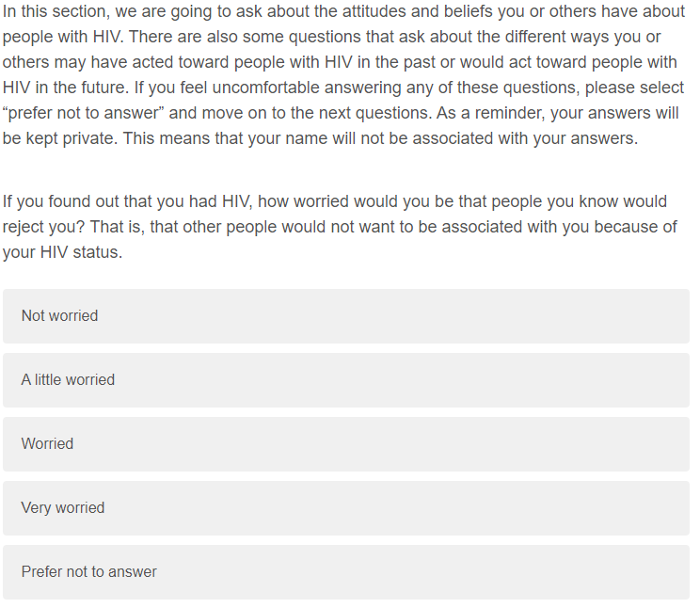The image size is (700, 608).
Task: Click the HIV rejection question text
Action: pos(339,227)
